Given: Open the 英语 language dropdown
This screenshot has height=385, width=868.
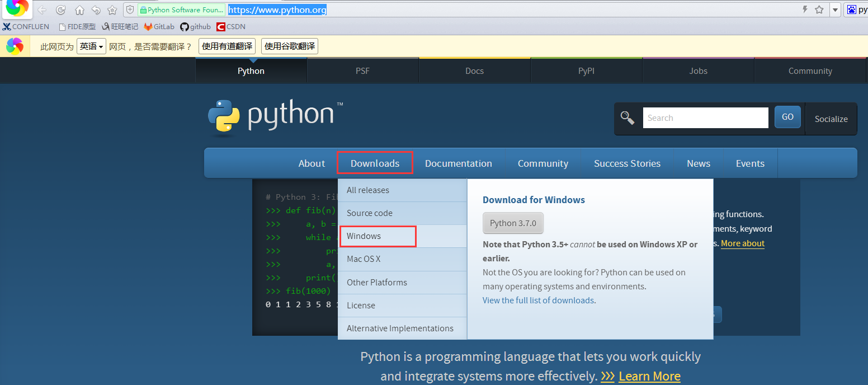Looking at the screenshot, I should point(91,46).
